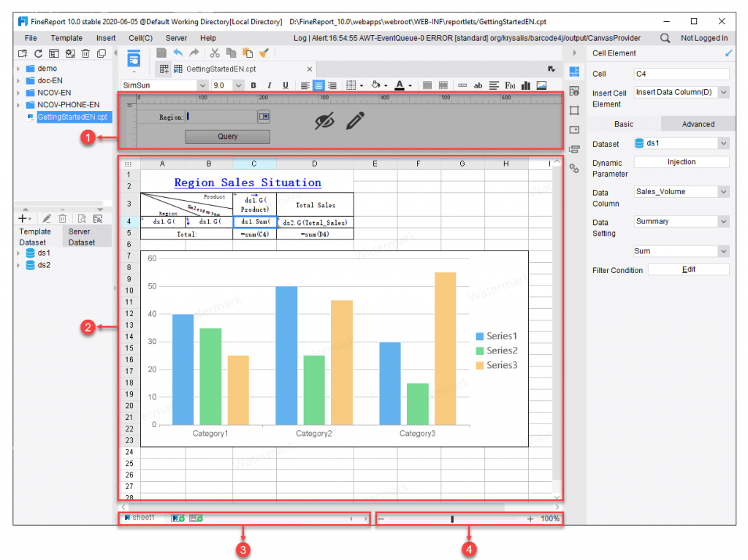Viewport: 748px width, 560px height.
Task: Open the Insert Data Column(D) dropdown
Action: [x=724, y=92]
